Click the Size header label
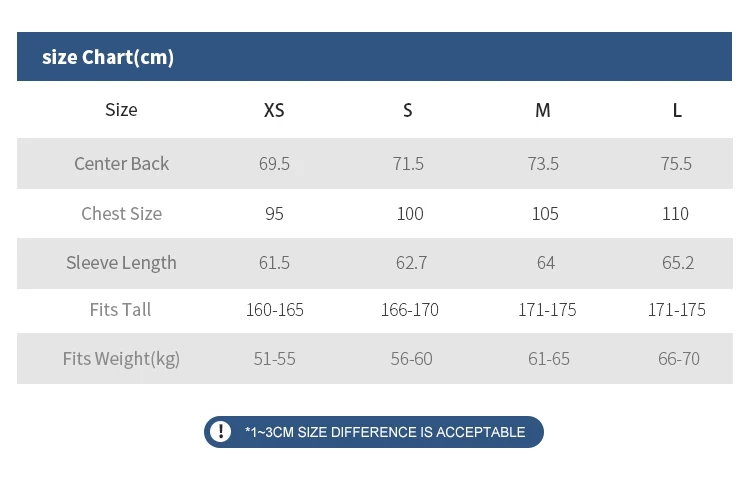This screenshot has width=750, height=482. [121, 110]
